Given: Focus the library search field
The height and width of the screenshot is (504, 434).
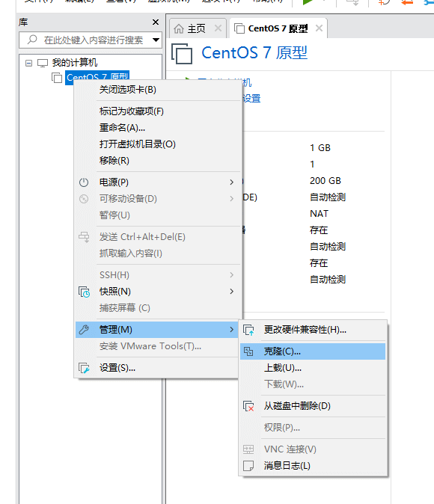Looking at the screenshot, I should pos(91,40).
